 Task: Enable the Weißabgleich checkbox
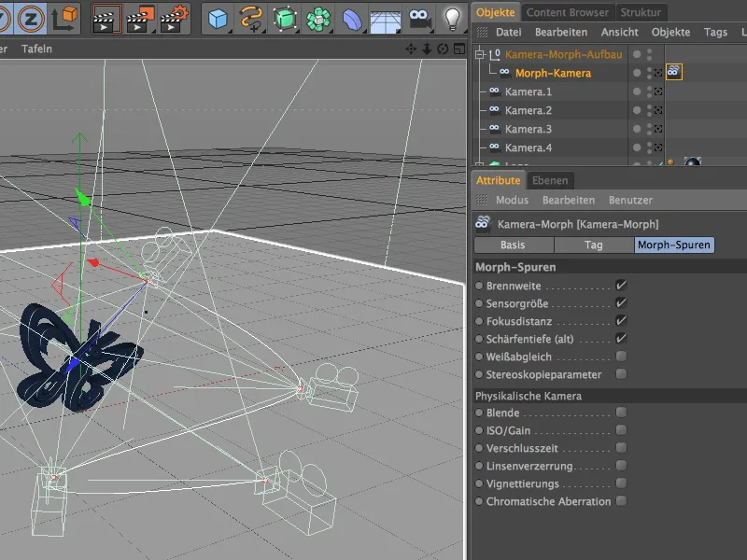621,357
